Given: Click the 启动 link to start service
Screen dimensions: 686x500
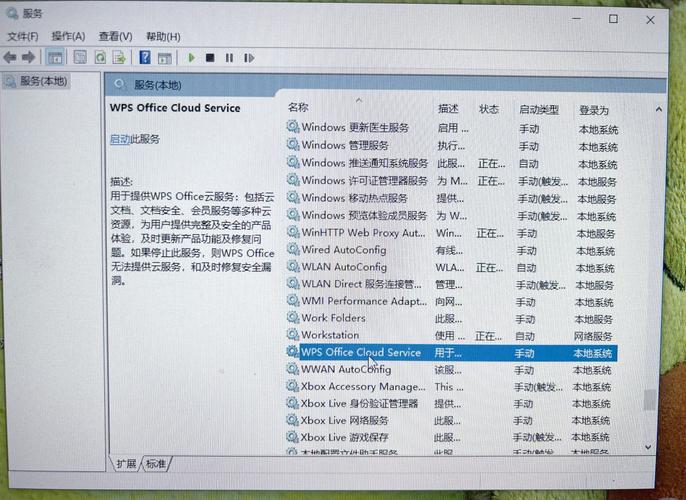Looking at the screenshot, I should pyautogui.click(x=120, y=139).
